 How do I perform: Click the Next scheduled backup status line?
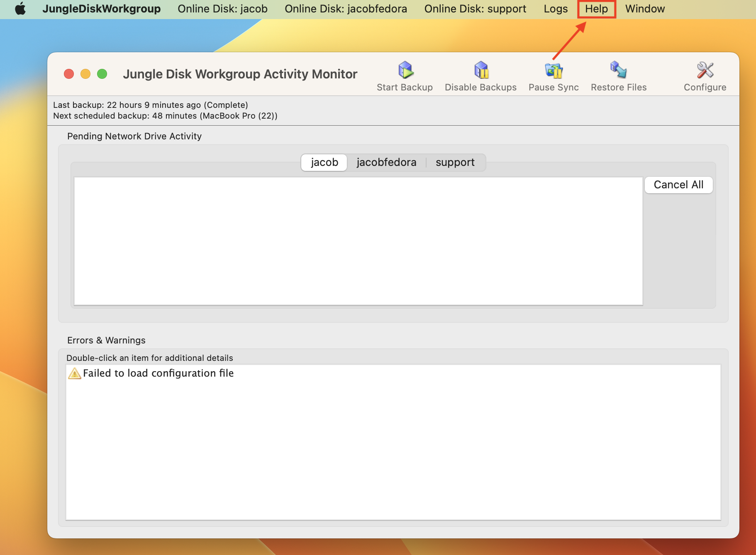(165, 116)
